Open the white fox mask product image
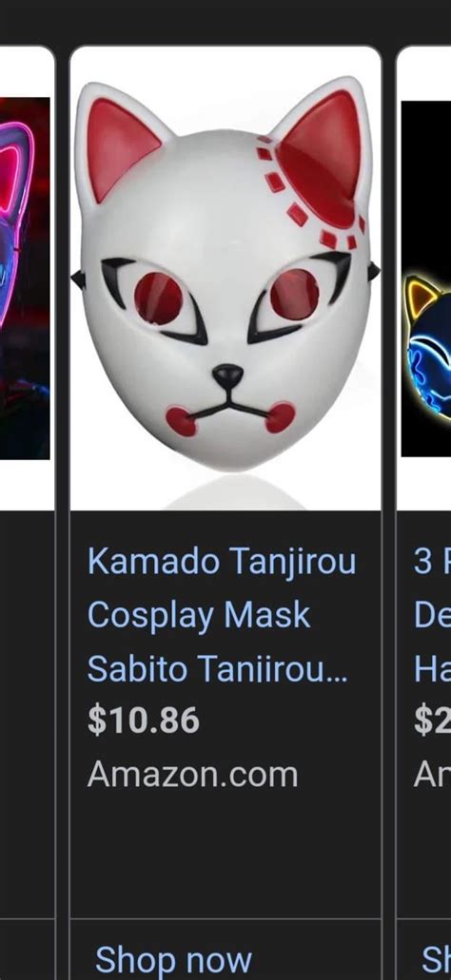451x980 pixels. tap(225, 279)
